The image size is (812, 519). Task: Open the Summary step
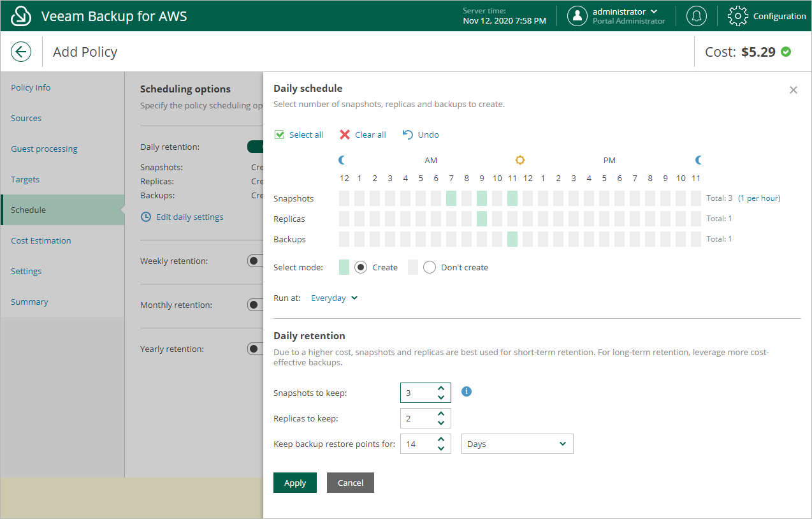62,302
